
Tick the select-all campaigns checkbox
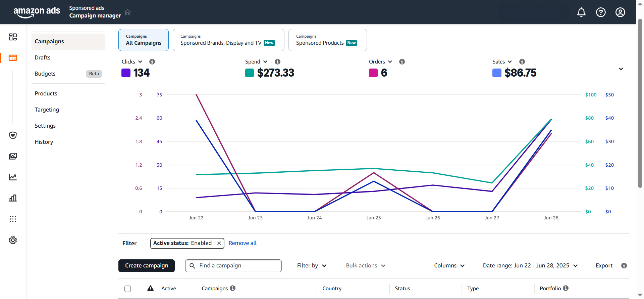[x=127, y=289]
